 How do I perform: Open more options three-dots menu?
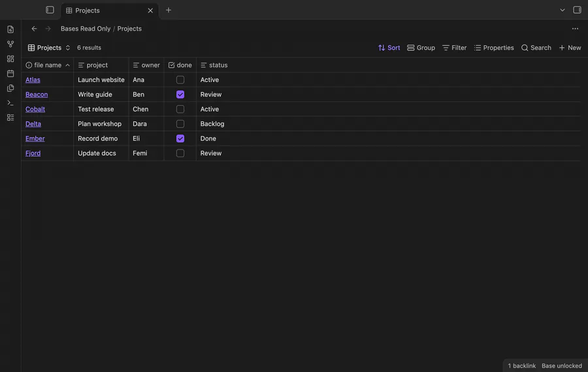pyautogui.click(x=575, y=29)
